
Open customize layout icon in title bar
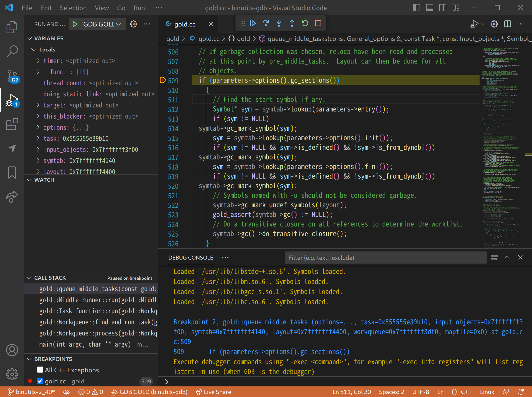tap(456, 8)
